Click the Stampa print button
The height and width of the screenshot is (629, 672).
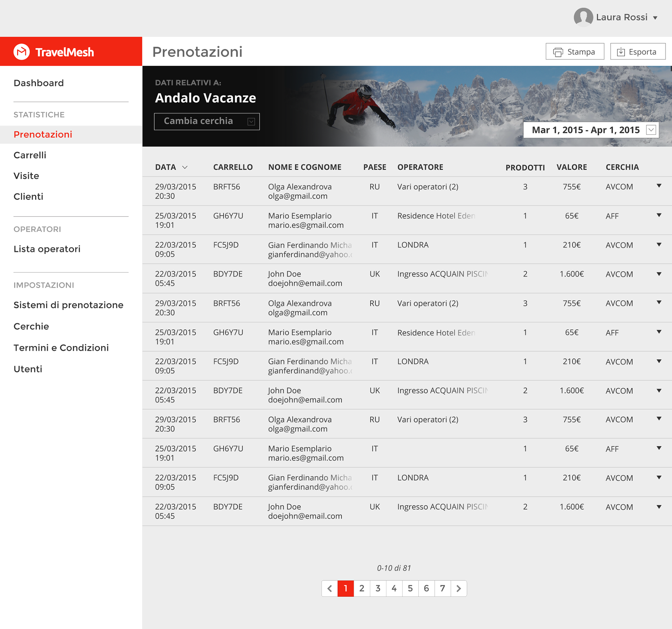click(x=575, y=52)
